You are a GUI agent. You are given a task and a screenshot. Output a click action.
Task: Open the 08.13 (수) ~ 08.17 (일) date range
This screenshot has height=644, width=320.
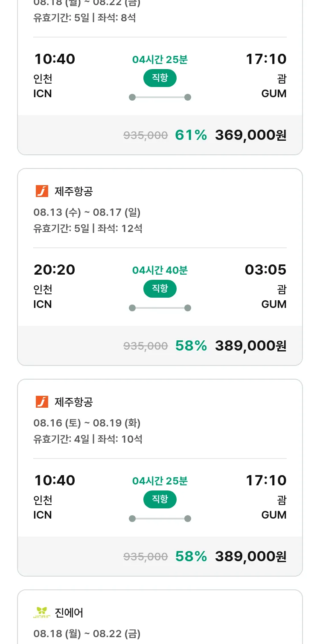click(87, 212)
